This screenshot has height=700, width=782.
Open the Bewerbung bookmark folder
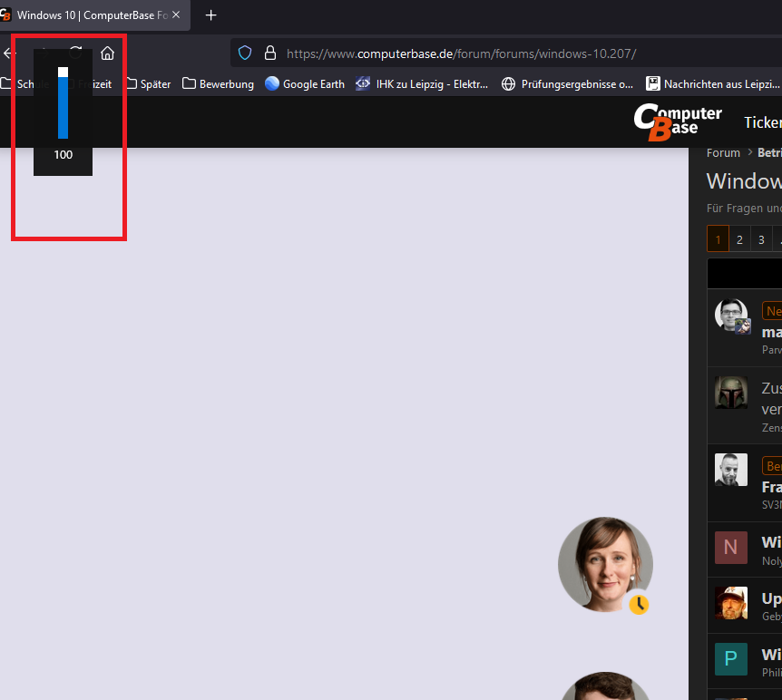pyautogui.click(x=218, y=83)
